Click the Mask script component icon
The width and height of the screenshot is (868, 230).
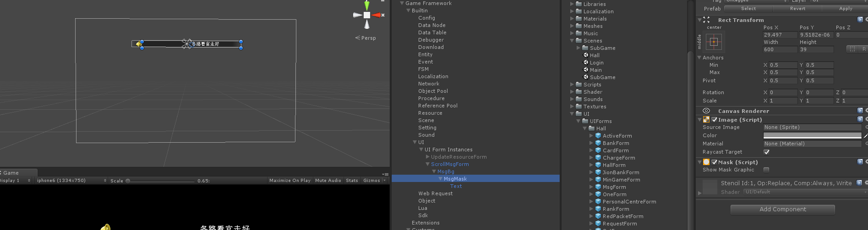tap(706, 162)
